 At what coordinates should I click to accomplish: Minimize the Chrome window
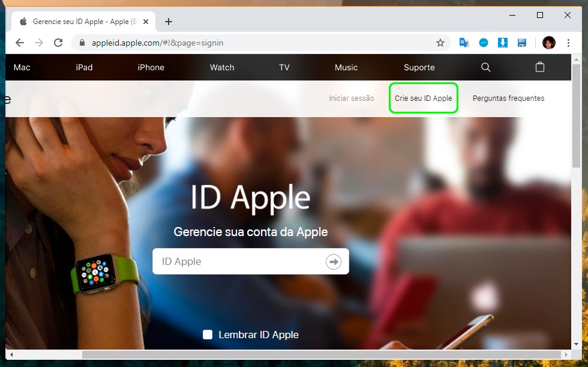click(x=512, y=16)
